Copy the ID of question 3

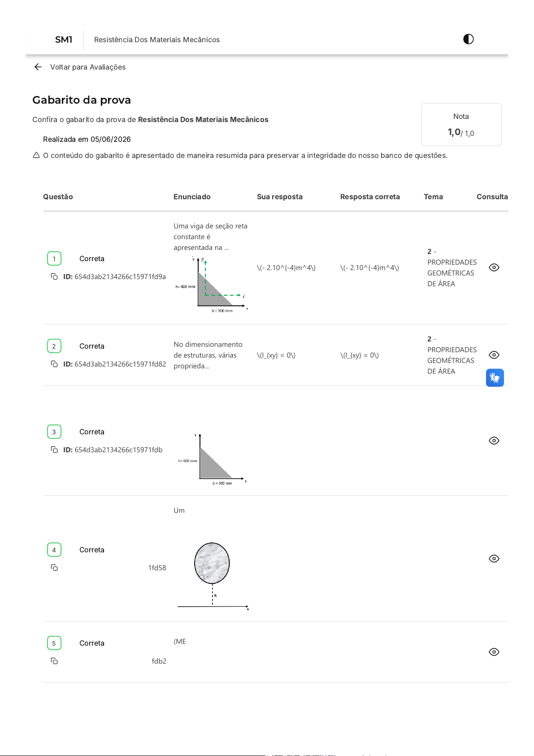pyautogui.click(x=54, y=450)
